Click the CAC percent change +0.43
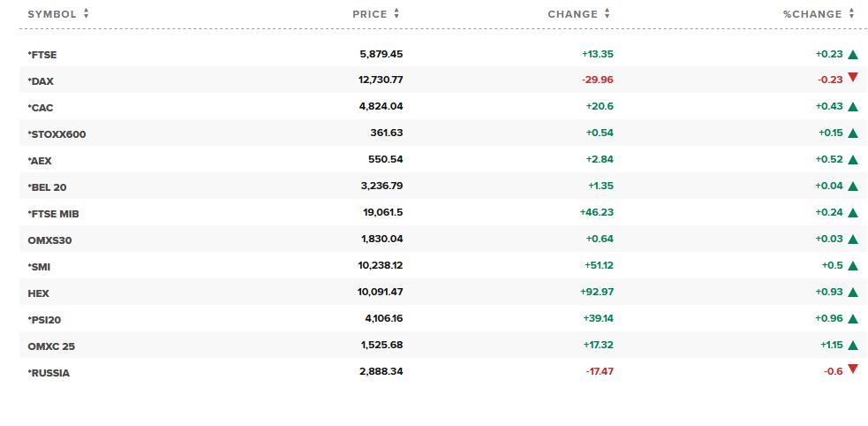The image size is (868, 426). [x=829, y=106]
